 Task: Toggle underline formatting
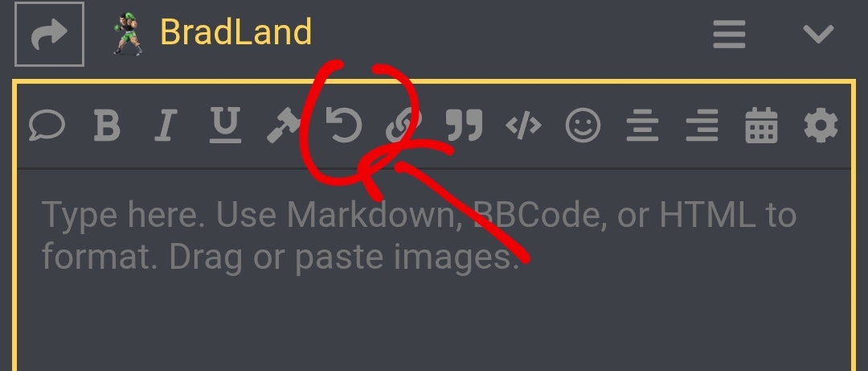[226, 125]
